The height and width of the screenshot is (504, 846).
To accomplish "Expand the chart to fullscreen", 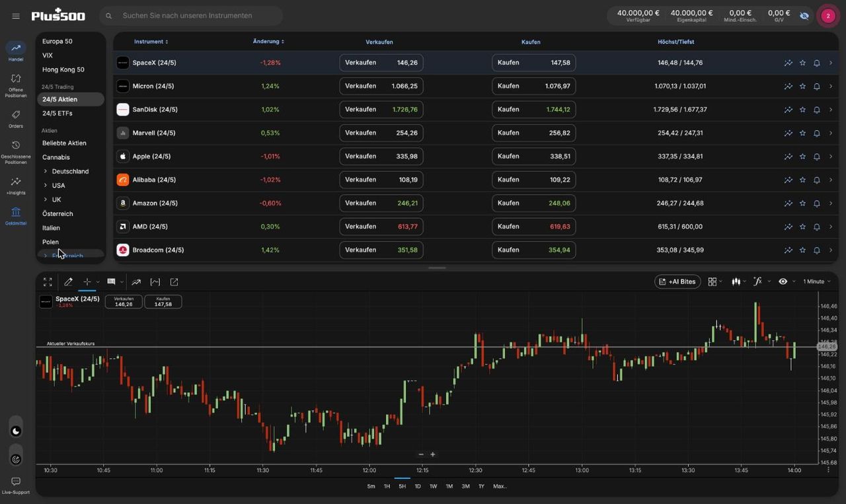I will point(48,282).
